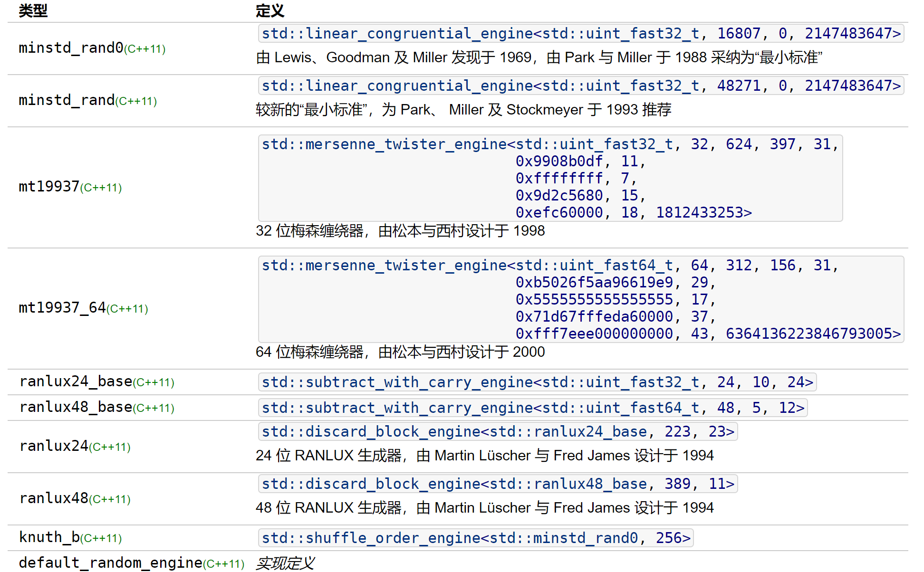This screenshot has height=572, width=924.
Task: Open the knuth_b type entry
Action: 49,537
